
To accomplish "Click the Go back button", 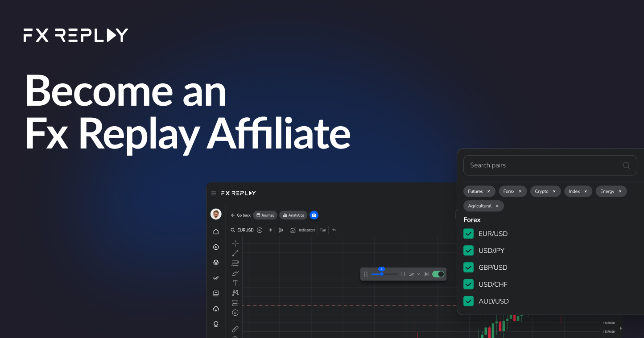I will [241, 215].
